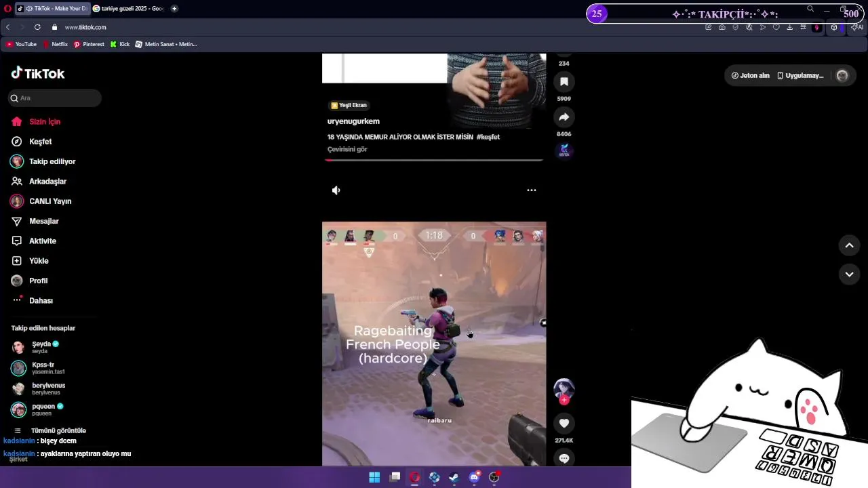
Task: Open Steam from the taskbar
Action: tap(454, 477)
